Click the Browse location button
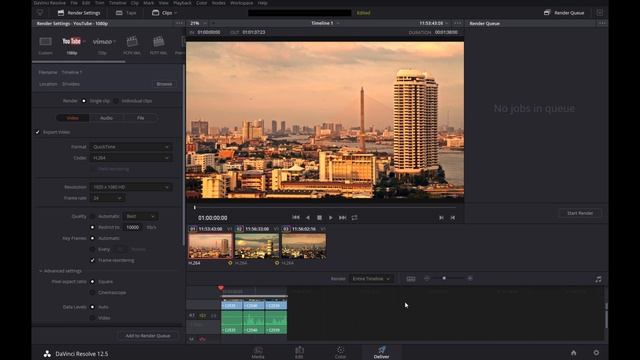The image size is (640, 360). point(164,84)
